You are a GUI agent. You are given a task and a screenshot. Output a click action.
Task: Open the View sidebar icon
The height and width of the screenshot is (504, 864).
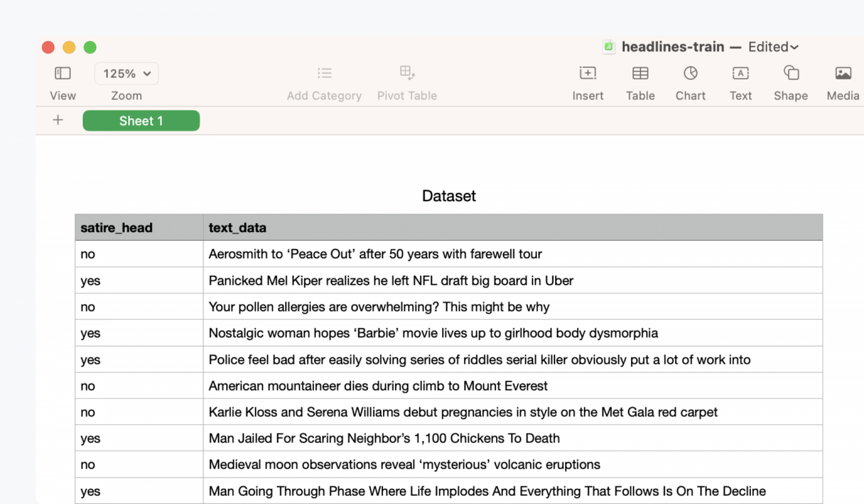click(62, 73)
